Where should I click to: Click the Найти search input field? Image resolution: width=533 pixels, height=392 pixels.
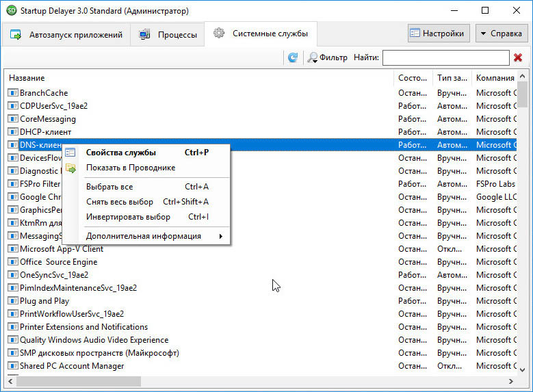[445, 57]
